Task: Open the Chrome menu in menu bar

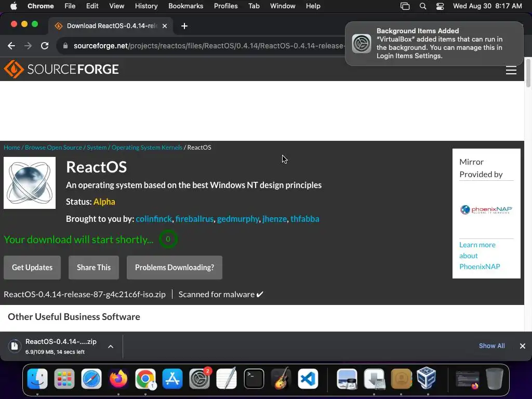Action: pos(41,6)
